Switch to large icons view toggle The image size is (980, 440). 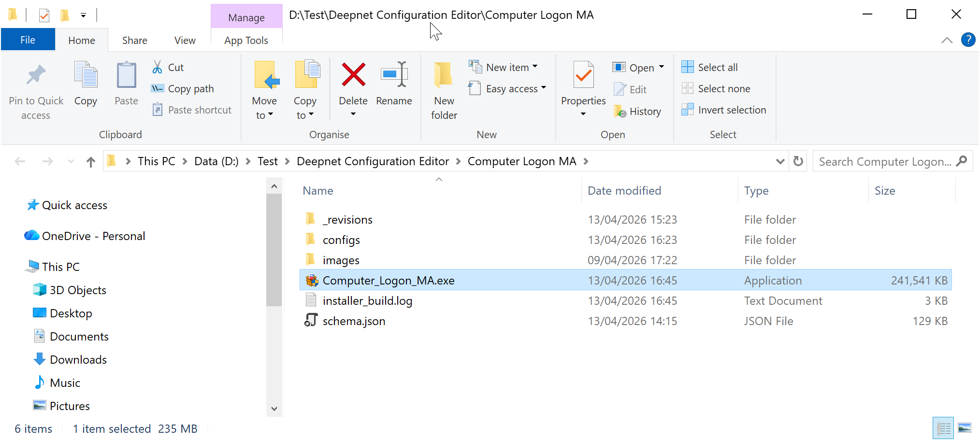pos(964,428)
